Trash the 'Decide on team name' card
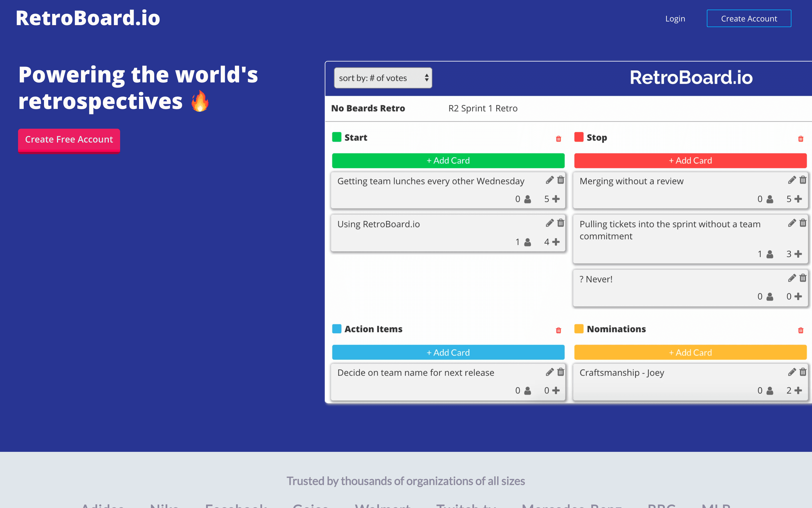Image resolution: width=812 pixels, height=508 pixels. (x=561, y=372)
